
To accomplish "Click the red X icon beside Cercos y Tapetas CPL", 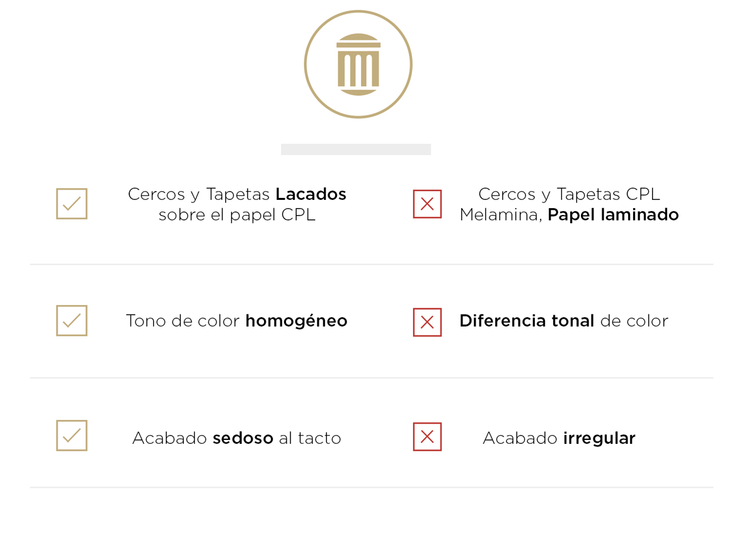I will 427,204.
